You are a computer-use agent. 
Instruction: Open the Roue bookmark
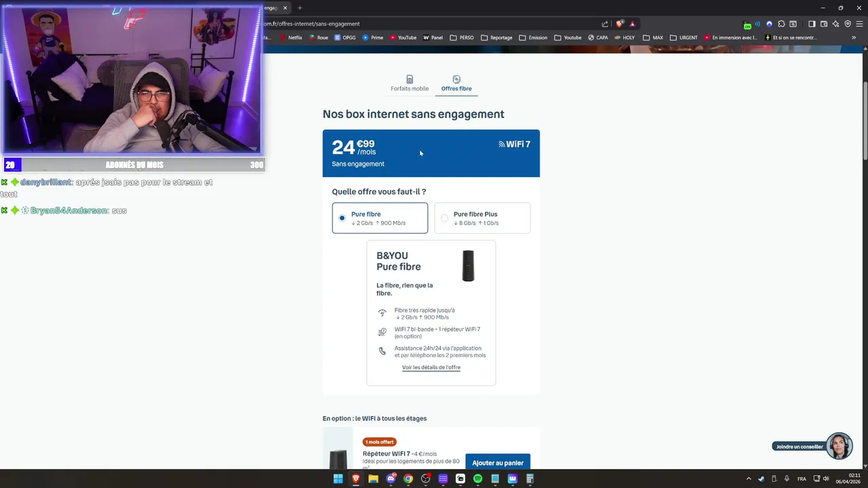click(x=318, y=38)
